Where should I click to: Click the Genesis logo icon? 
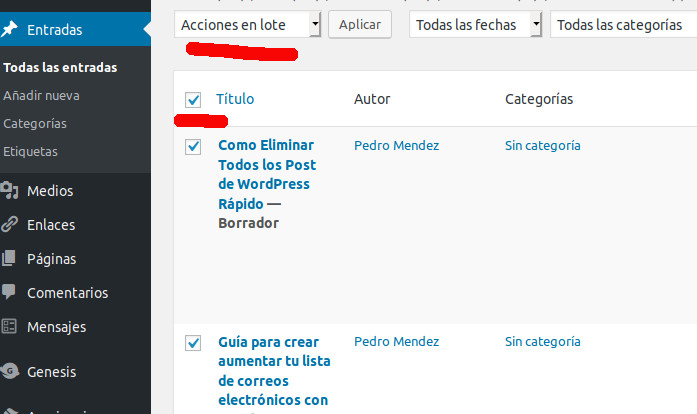click(x=9, y=372)
